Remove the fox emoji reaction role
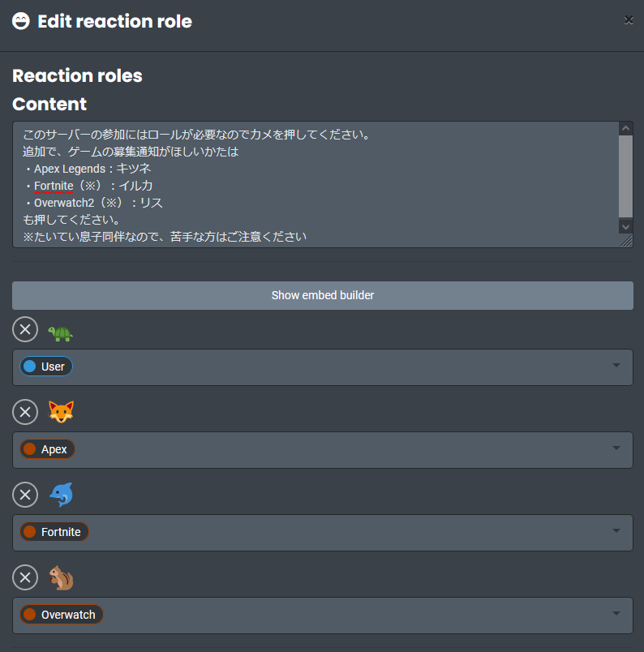 25,412
